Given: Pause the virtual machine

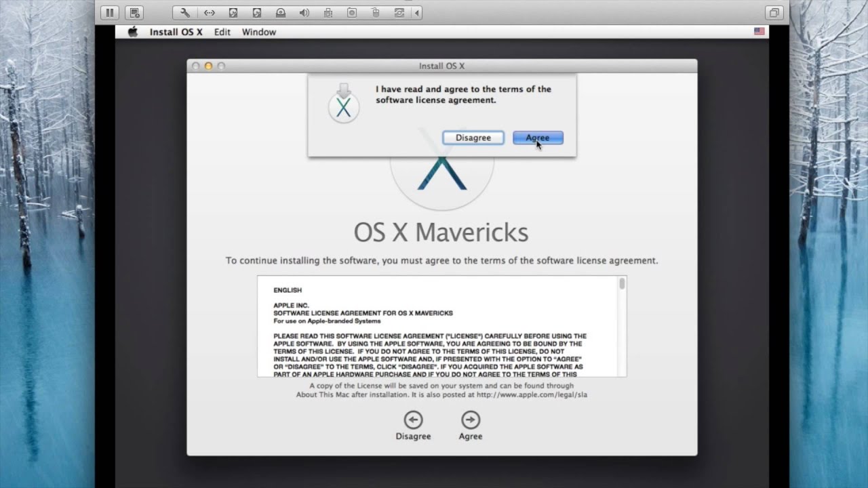Looking at the screenshot, I should pos(110,13).
